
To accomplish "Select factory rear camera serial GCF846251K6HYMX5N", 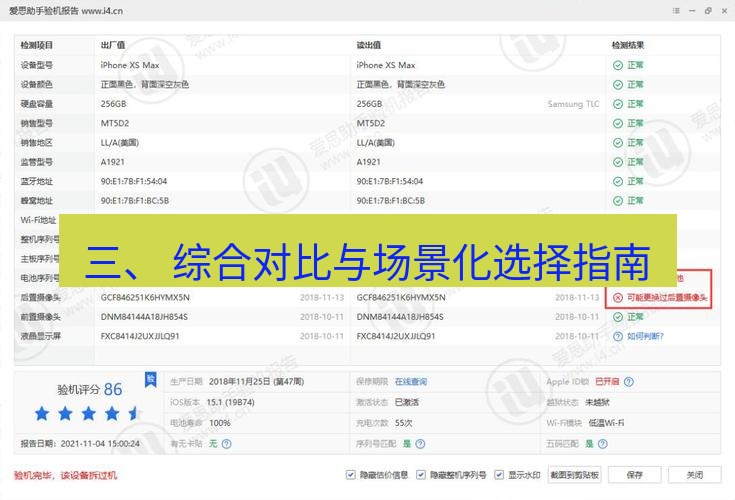I will (145, 298).
